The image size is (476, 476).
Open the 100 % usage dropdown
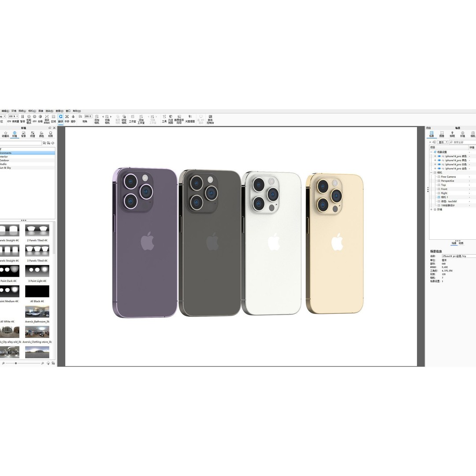(x=13, y=116)
